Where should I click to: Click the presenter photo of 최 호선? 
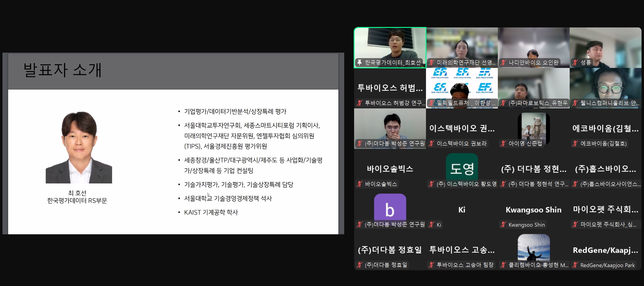click(79, 147)
